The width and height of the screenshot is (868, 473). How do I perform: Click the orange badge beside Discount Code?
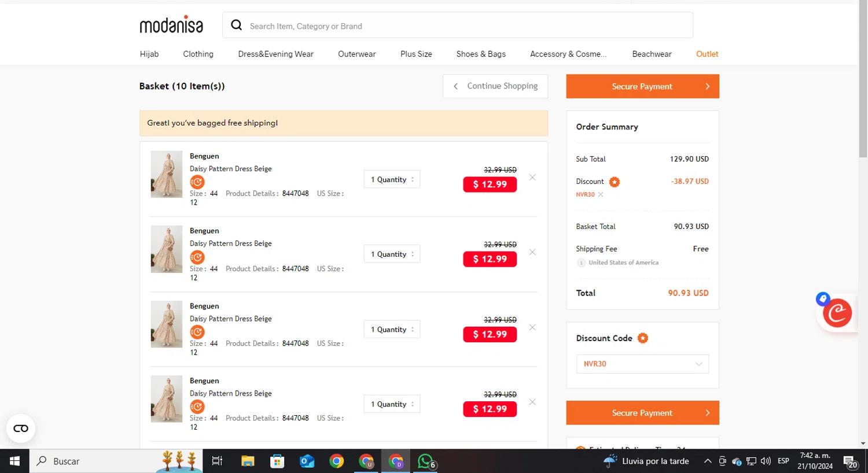[x=643, y=338]
